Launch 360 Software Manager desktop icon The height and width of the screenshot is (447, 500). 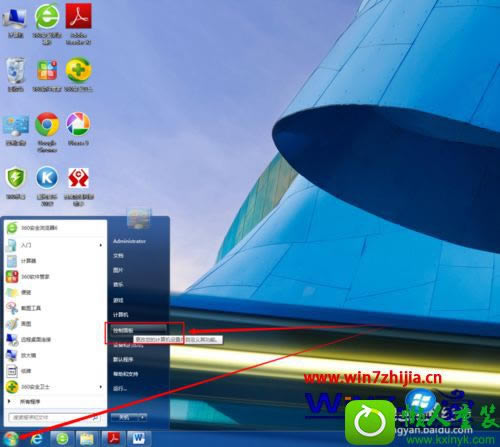47,75
